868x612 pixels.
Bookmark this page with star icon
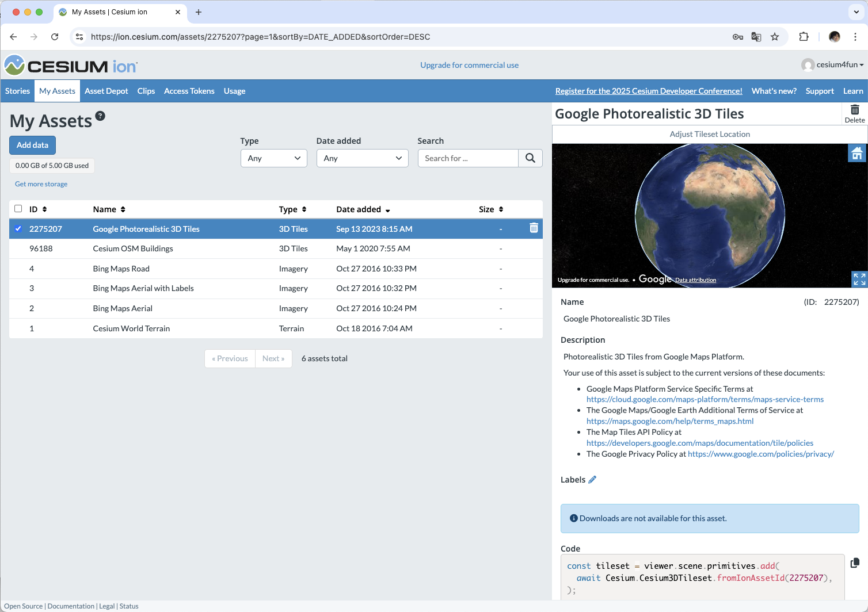(x=775, y=37)
